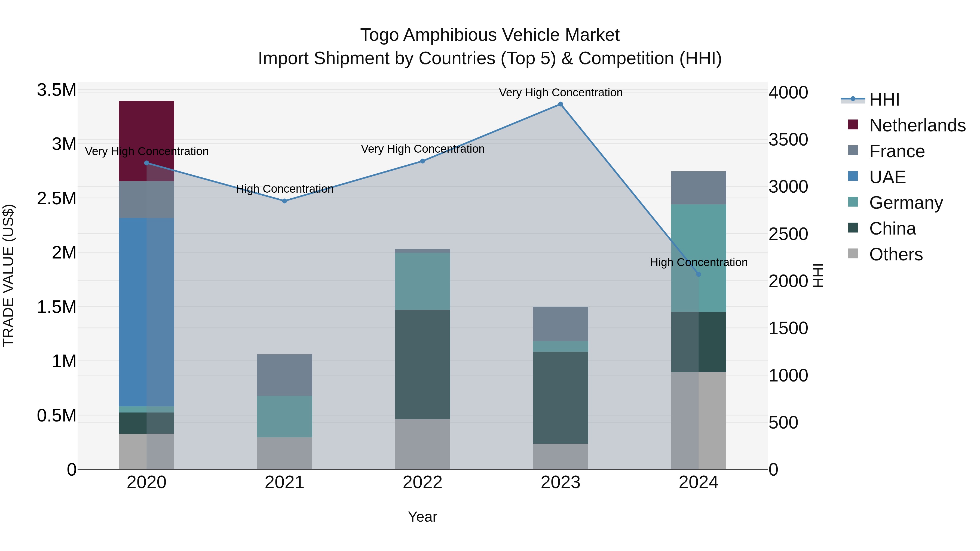Select the France bar segment in 2024
Image resolution: width=980 pixels, height=551 pixels.
[x=699, y=188]
